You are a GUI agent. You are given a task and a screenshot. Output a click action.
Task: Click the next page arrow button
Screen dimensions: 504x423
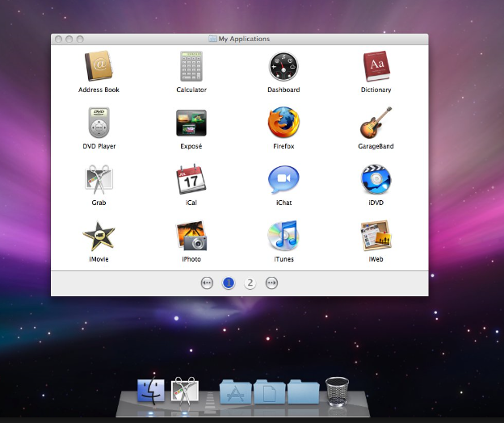click(x=272, y=283)
